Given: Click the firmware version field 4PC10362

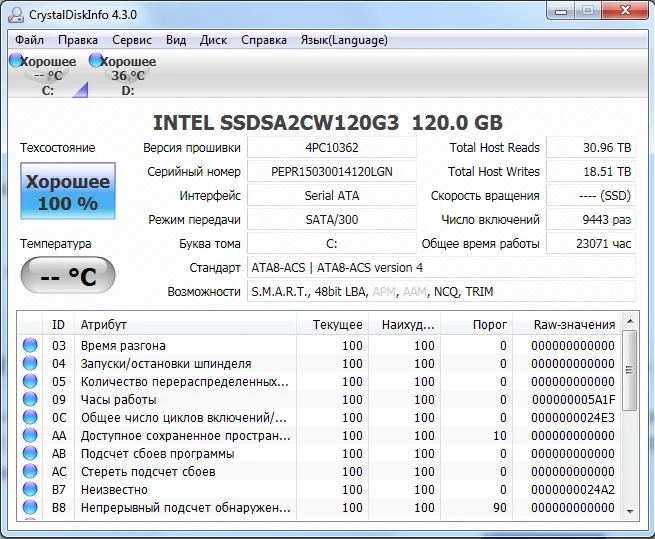Looking at the screenshot, I should pos(331,148).
